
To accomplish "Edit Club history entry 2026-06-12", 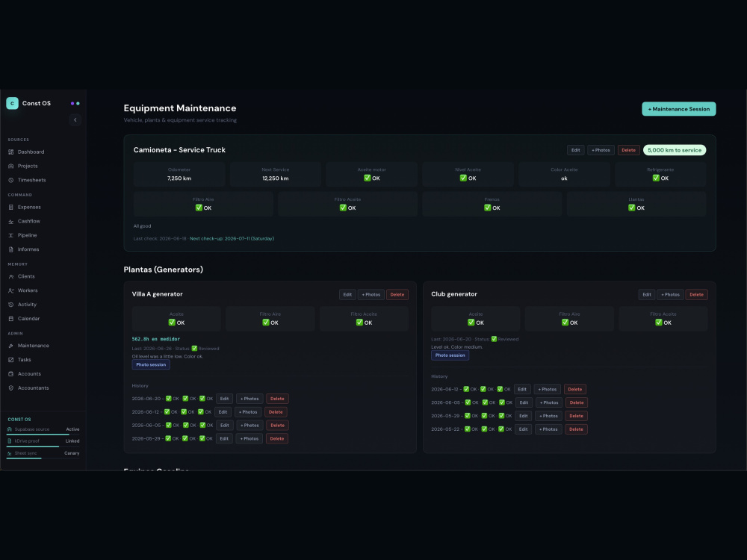I will (x=522, y=390).
